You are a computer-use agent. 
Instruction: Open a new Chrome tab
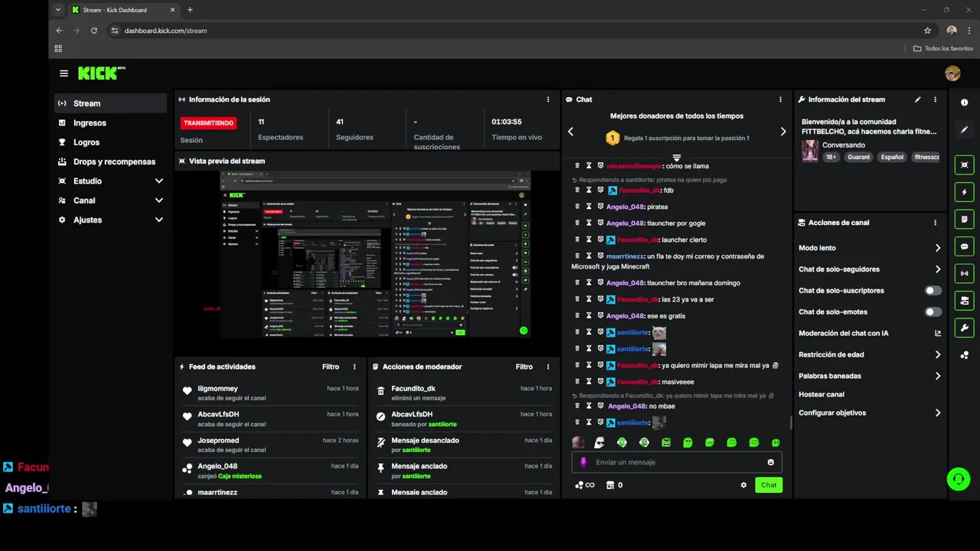coord(190,10)
